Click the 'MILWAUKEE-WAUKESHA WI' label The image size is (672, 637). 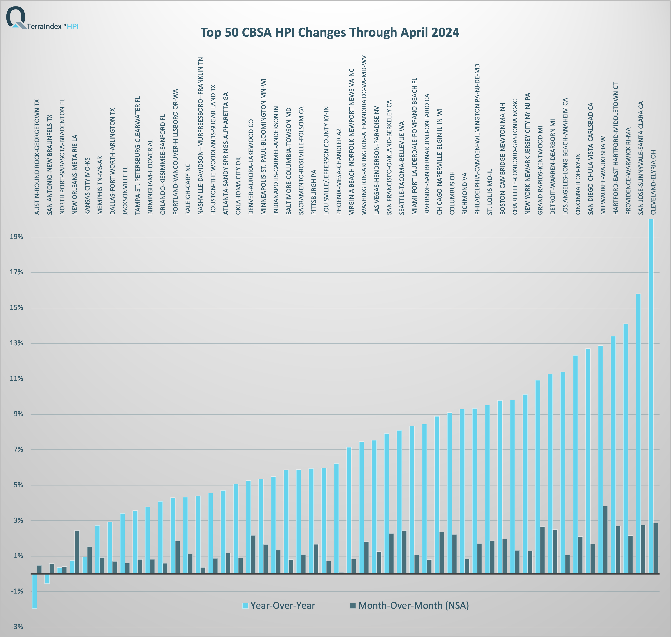(x=603, y=174)
